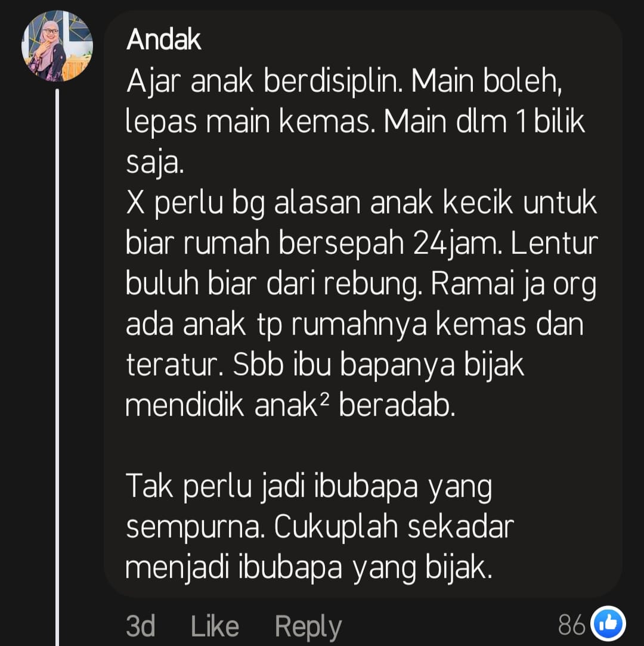Open the commenter name Andak
The image size is (644, 646).
(x=163, y=40)
